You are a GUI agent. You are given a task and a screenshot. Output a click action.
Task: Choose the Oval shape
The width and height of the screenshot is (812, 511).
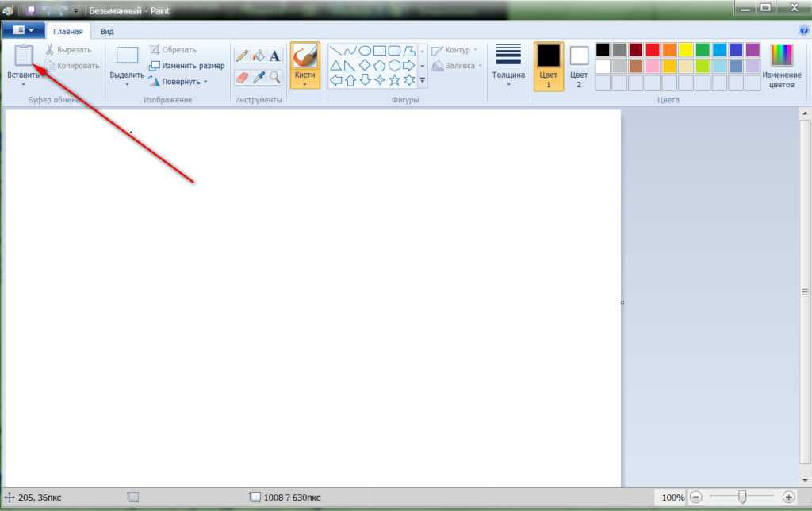pyautogui.click(x=365, y=51)
